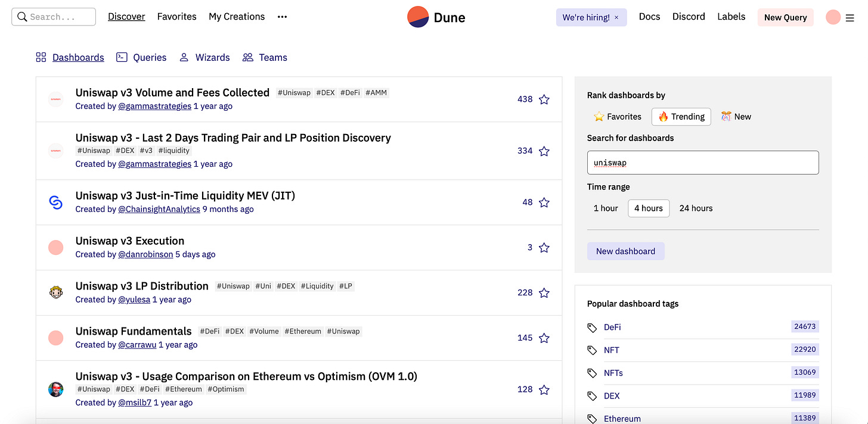Open the hamburger menu icon

(850, 18)
